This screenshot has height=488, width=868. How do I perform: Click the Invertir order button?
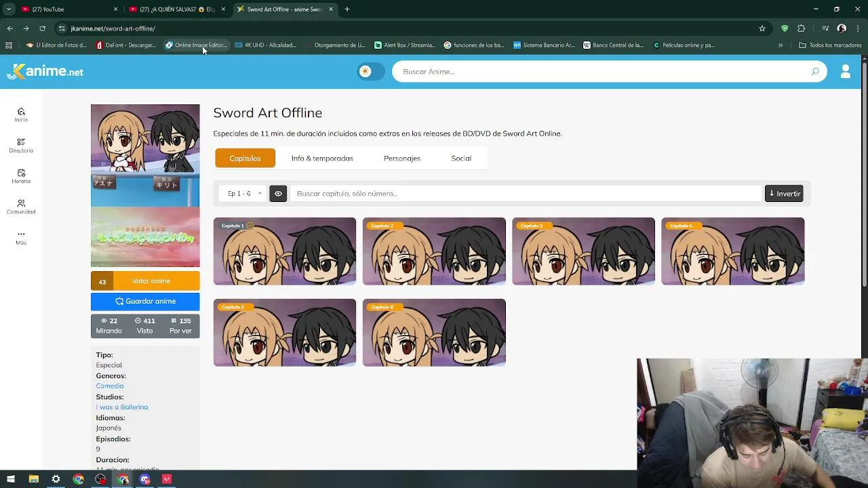[x=784, y=193]
